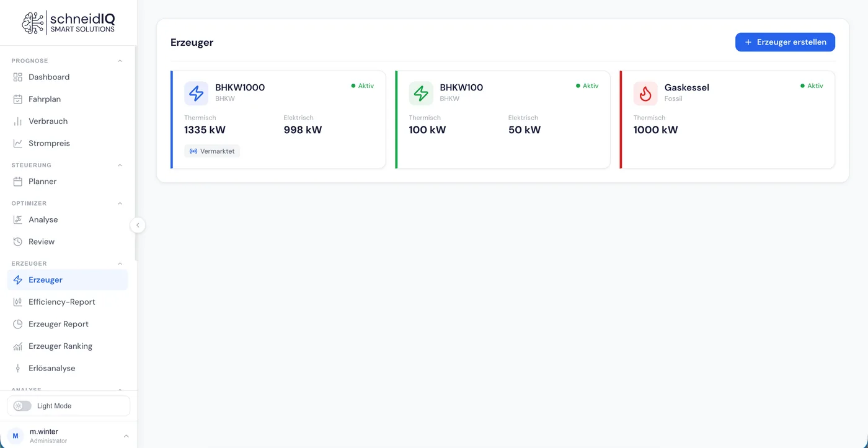Click the BHKW100 card title
This screenshot has height=448, width=868.
coord(461,87)
